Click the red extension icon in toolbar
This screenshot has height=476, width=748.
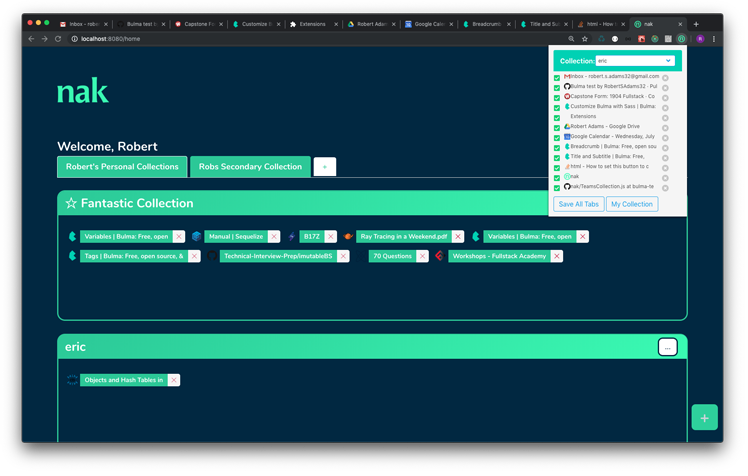point(642,39)
